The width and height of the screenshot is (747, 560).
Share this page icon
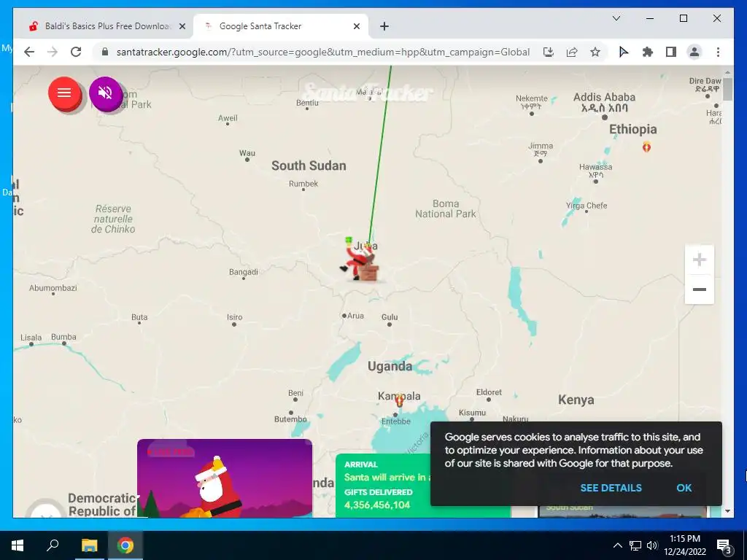click(x=572, y=52)
